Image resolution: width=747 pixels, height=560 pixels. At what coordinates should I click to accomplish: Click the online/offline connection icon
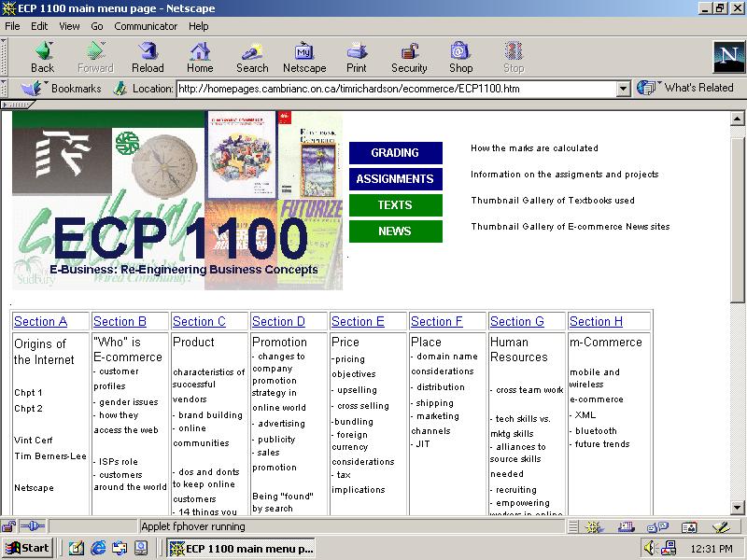pos(33,526)
